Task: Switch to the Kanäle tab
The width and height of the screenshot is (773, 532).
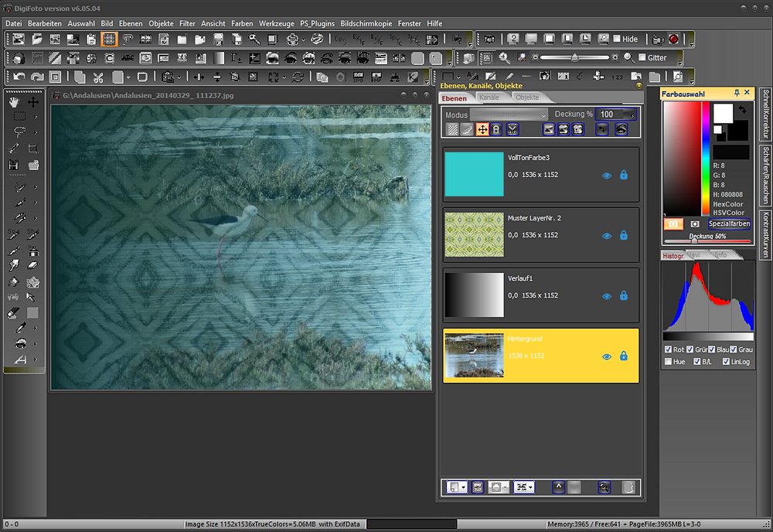Action: (x=489, y=97)
